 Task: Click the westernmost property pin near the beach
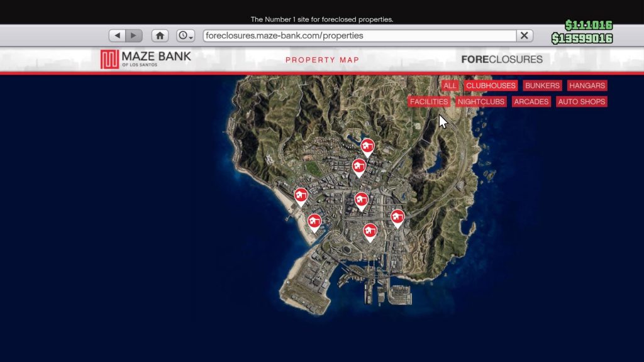tap(302, 195)
